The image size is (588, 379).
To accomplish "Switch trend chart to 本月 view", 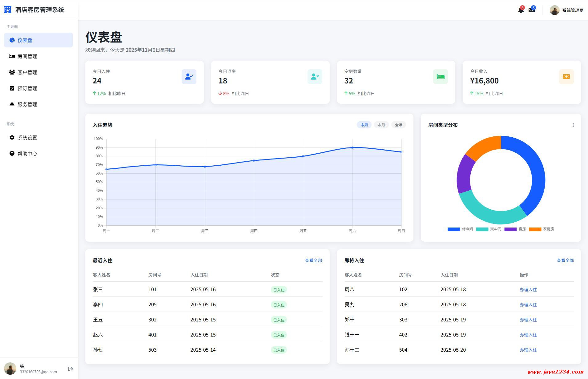I will coord(381,125).
